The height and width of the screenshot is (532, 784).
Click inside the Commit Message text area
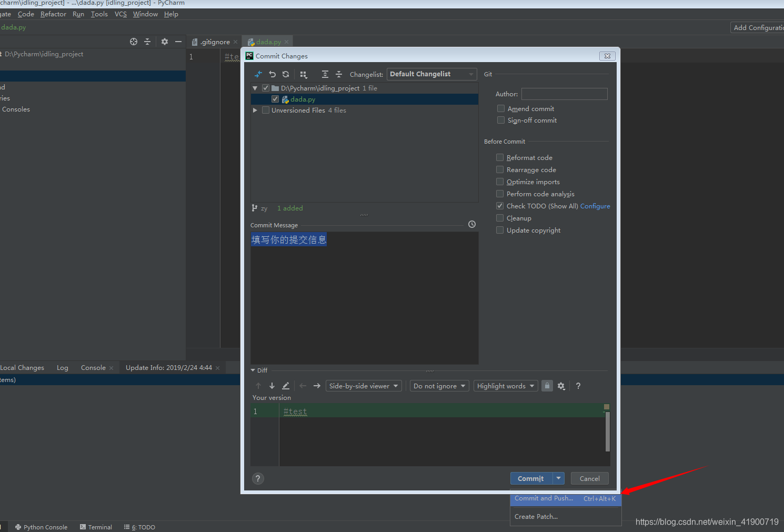pyautogui.click(x=365, y=298)
